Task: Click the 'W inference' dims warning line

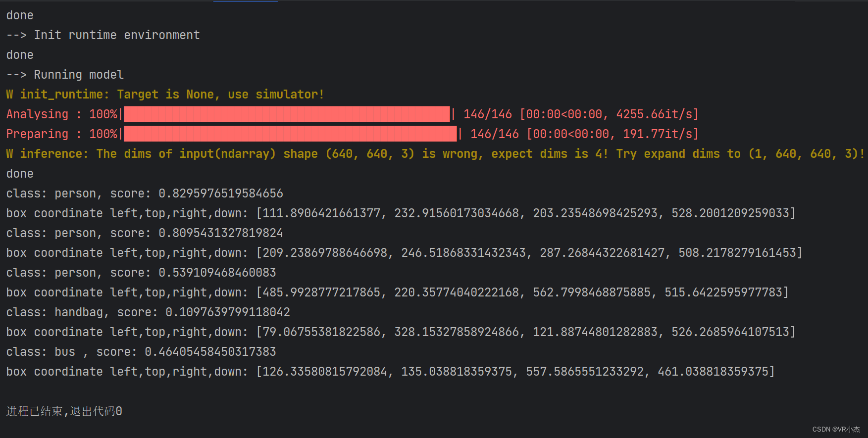Action: pos(435,154)
